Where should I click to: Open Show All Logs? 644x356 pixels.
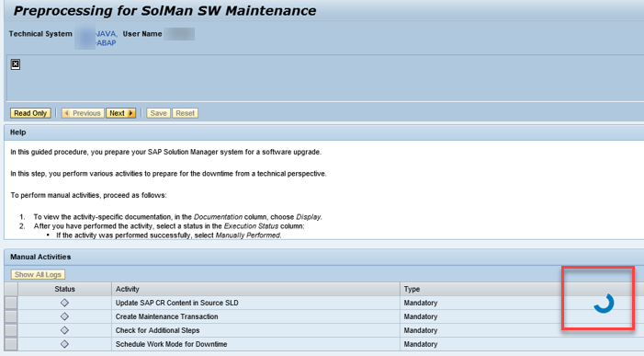[x=38, y=274]
